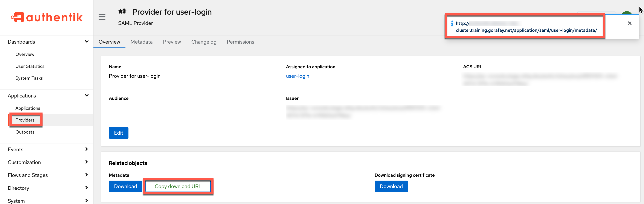This screenshot has width=644, height=204.
Task: Open User Statistics page
Action: coord(30,66)
